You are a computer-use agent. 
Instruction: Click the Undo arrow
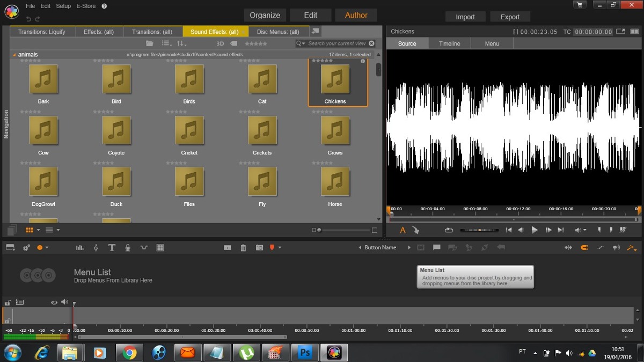(x=29, y=19)
